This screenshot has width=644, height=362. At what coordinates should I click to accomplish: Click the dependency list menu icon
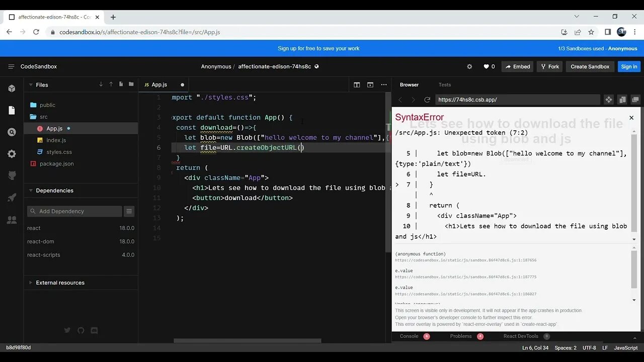[x=129, y=211]
